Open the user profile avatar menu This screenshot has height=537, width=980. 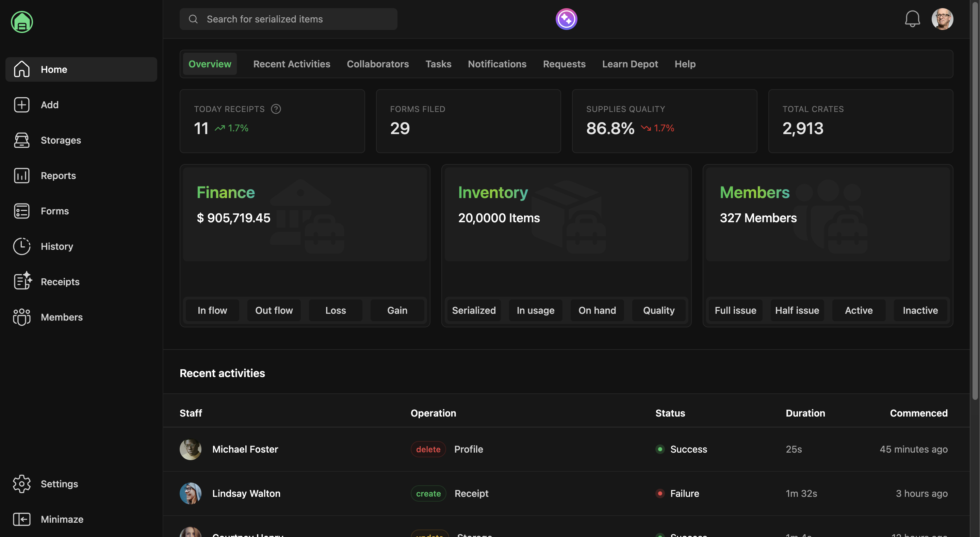coord(942,19)
